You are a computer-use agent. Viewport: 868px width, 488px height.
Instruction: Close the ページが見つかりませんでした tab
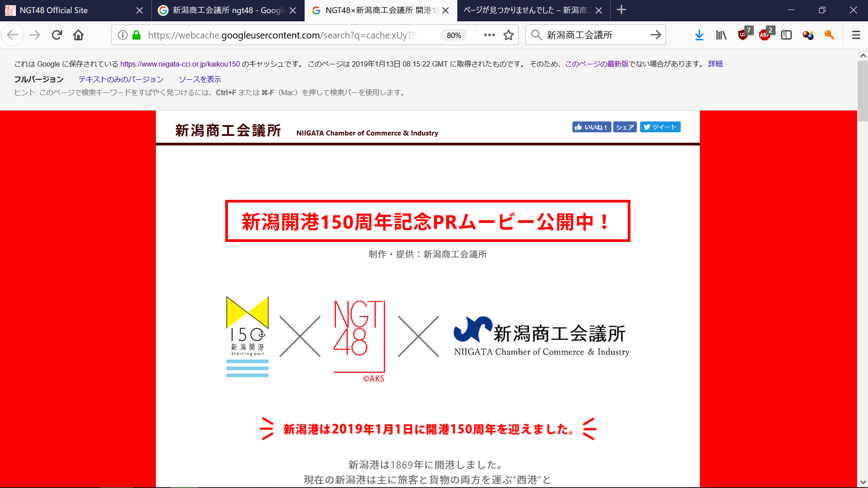[599, 10]
